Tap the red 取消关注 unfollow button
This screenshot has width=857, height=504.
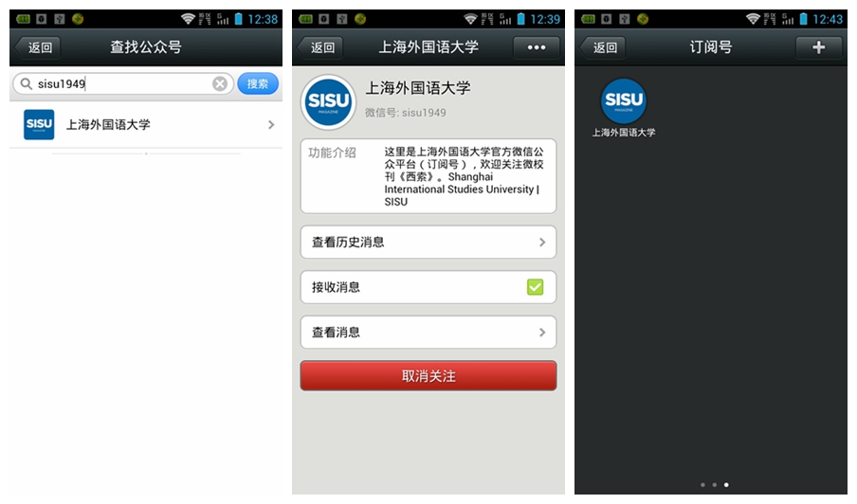point(428,376)
